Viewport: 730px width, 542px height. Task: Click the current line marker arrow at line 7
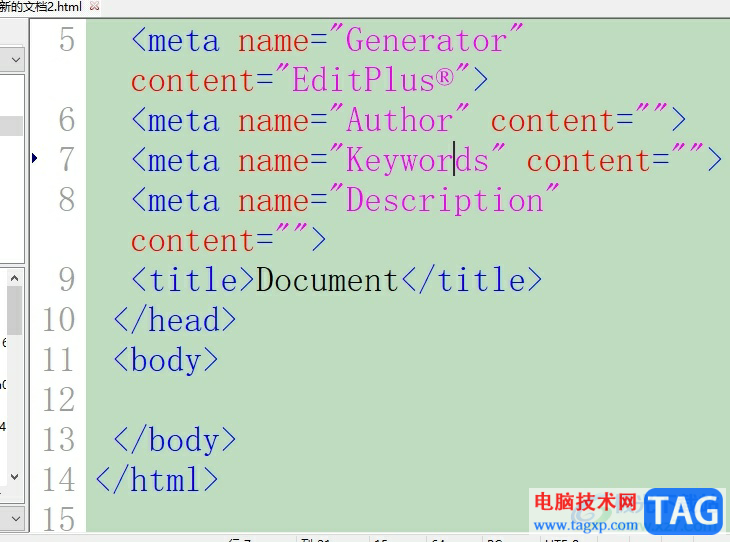[x=34, y=158]
